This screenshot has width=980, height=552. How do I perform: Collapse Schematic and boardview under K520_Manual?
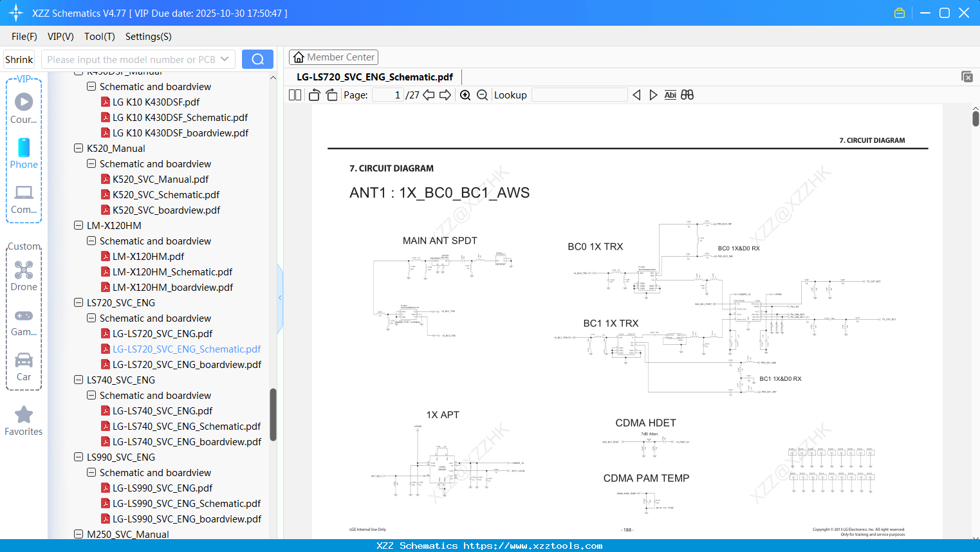pyautogui.click(x=91, y=163)
